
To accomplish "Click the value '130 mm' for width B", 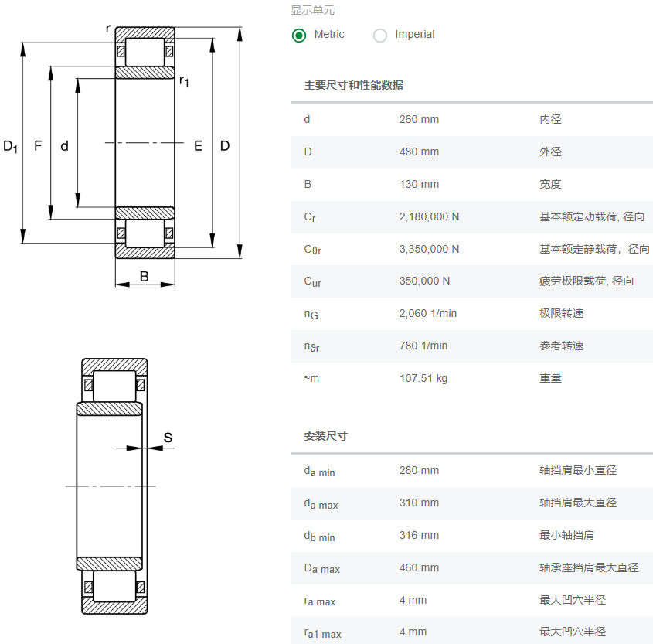I will point(419,184).
